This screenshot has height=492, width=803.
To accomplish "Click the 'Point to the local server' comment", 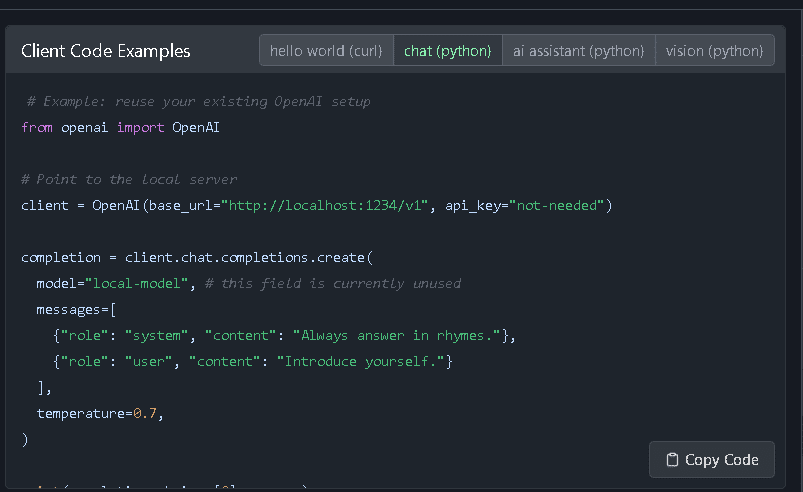I will pyautogui.click(x=129, y=180).
